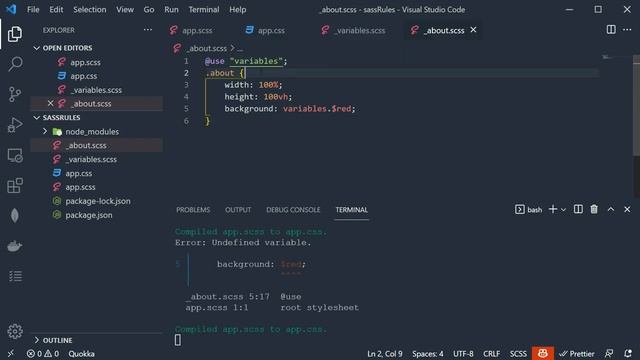
Task: Open the terminal launch profile dropdown arrow
Action: click(x=563, y=209)
